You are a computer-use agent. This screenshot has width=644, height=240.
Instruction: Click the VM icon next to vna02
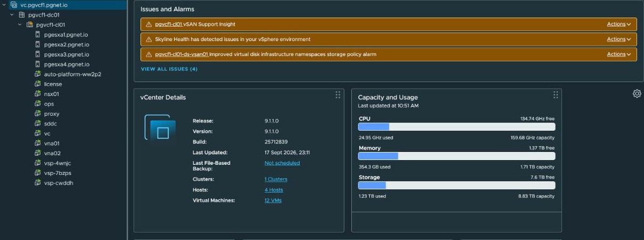click(x=38, y=153)
